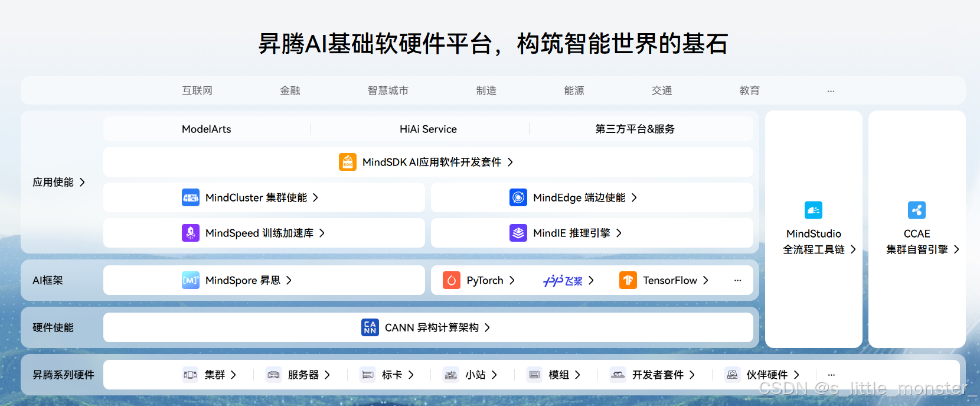This screenshot has height=406, width=980.
Task: Click the CCAE cluster engine icon
Action: 917,210
